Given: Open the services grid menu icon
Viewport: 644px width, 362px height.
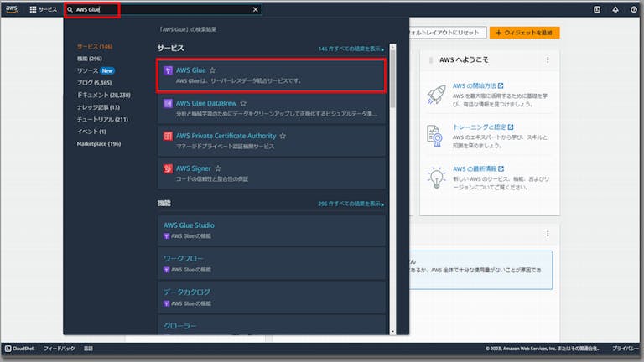Looking at the screenshot, I should (33, 9).
